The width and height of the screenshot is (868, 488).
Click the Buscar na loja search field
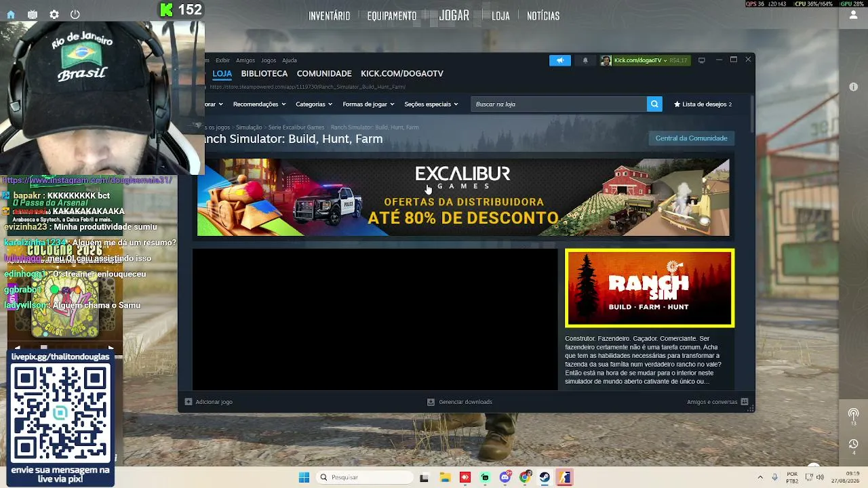(x=559, y=104)
